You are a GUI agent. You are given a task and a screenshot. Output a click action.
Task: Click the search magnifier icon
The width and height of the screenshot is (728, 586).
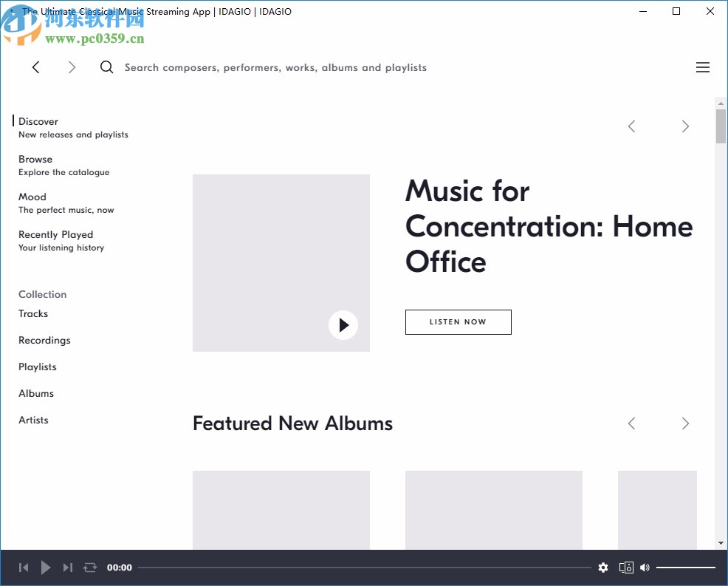pyautogui.click(x=107, y=67)
